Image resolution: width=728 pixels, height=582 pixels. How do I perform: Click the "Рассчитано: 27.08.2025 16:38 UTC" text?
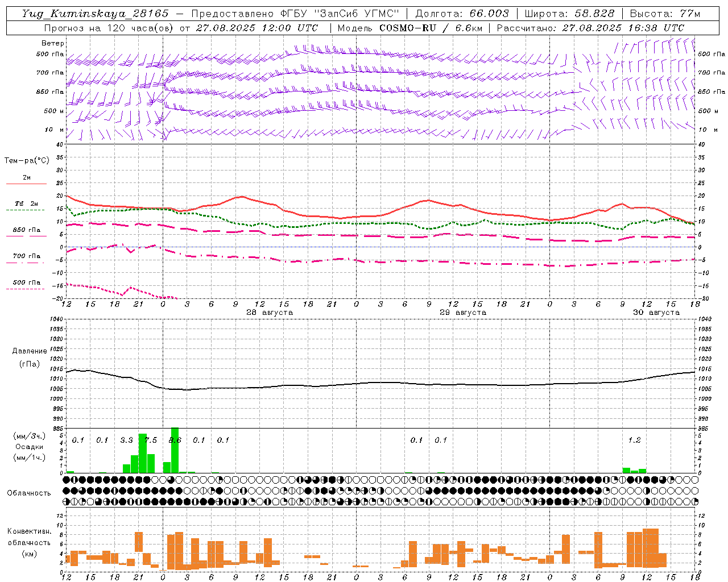coord(590,28)
